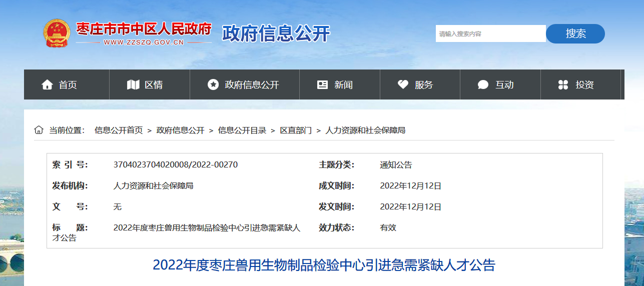Open the 区直部门 breadcrumb link
Image resolution: width=644 pixels, height=286 pixels.
click(x=296, y=130)
